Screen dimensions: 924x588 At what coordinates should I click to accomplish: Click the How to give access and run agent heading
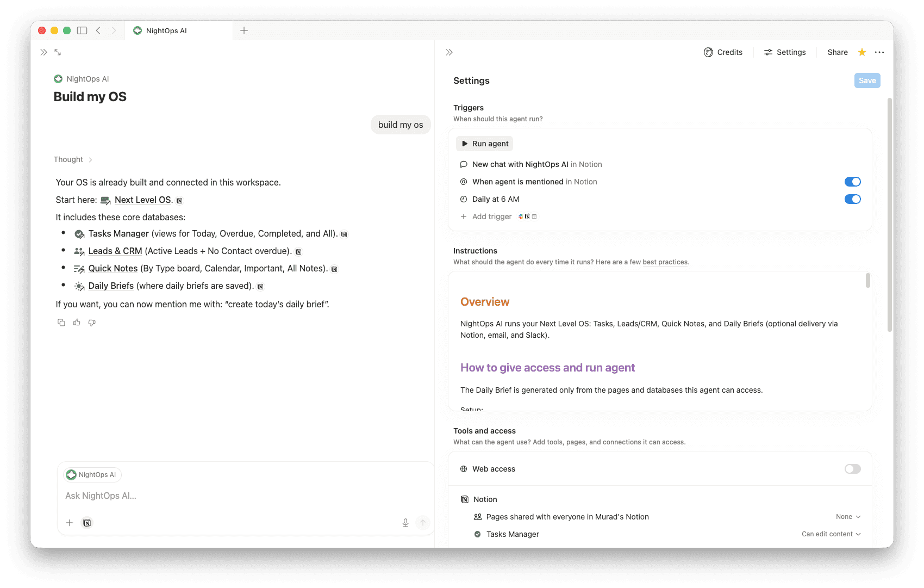pos(547,368)
